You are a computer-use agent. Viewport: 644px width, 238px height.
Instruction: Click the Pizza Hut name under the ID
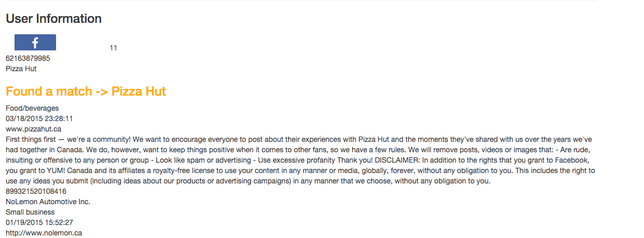pos(21,69)
